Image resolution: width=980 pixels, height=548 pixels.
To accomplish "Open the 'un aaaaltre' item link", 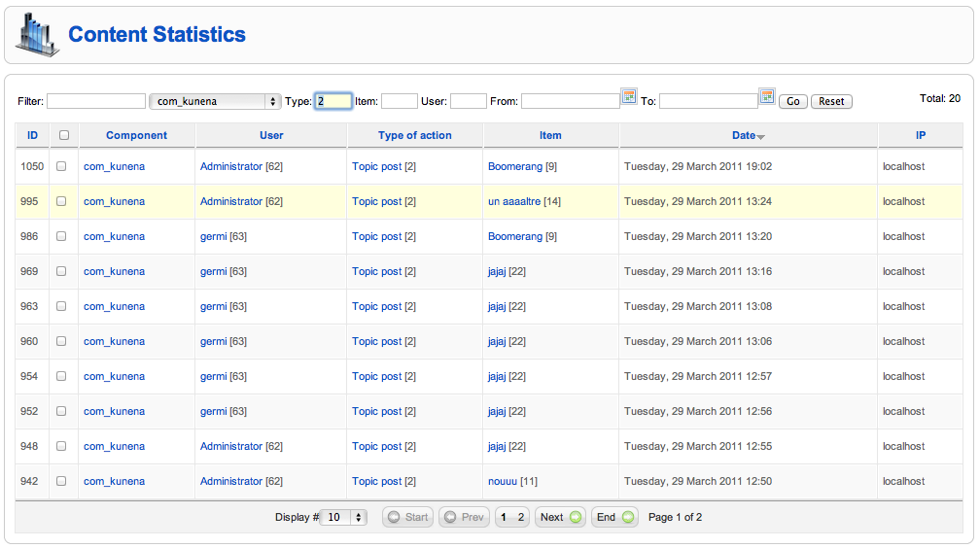I will pyautogui.click(x=514, y=201).
